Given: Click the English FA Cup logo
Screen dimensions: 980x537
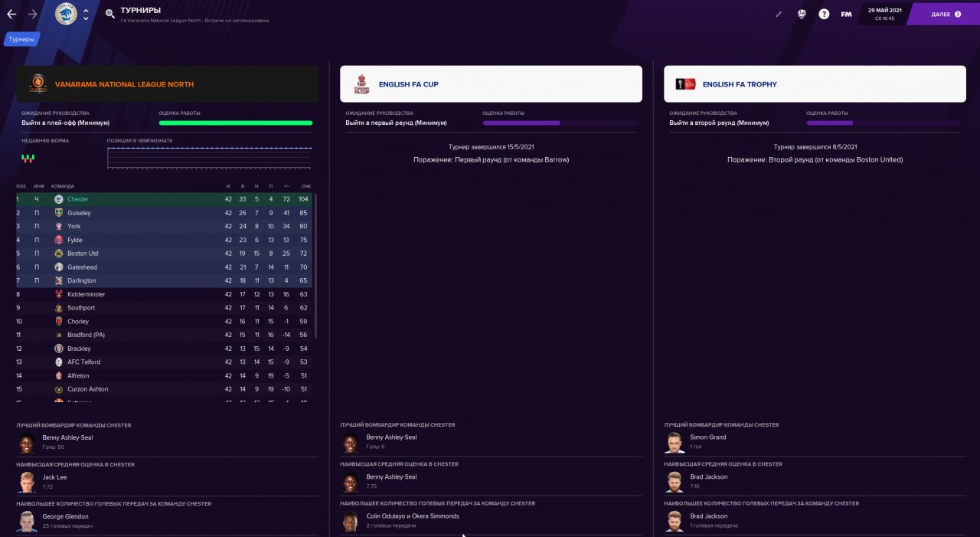Looking at the screenshot, I should click(x=361, y=83).
